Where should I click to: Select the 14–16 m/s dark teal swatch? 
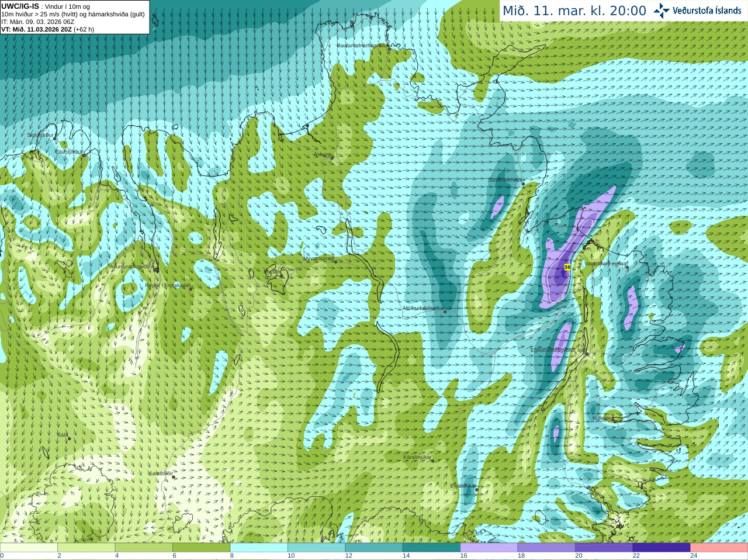click(432, 548)
